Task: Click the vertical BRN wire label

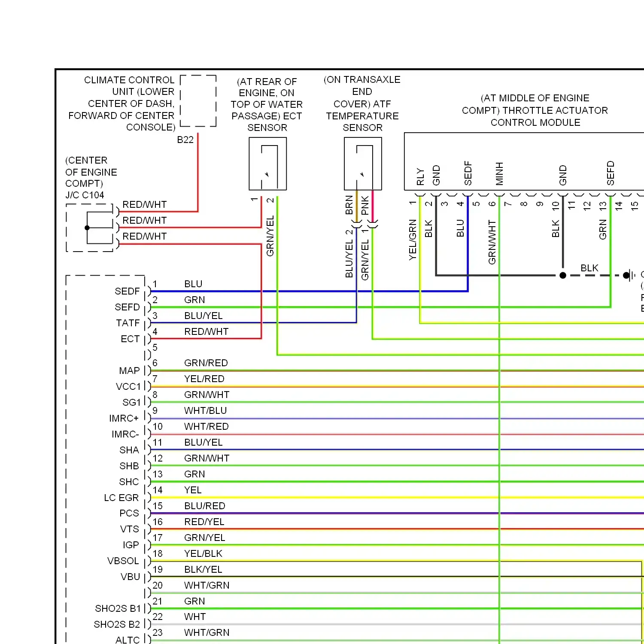Action: click(349, 205)
